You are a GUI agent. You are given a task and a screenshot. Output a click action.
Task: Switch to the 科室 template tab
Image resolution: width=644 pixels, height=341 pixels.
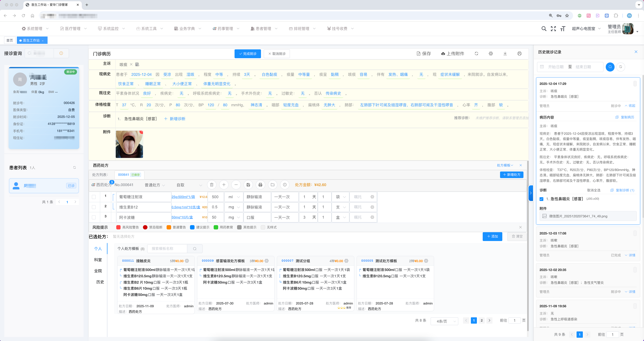coord(98,260)
